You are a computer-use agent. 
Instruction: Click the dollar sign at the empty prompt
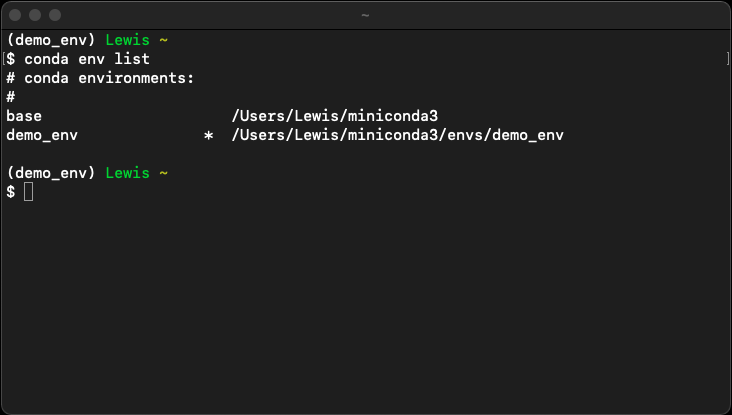click(11, 192)
